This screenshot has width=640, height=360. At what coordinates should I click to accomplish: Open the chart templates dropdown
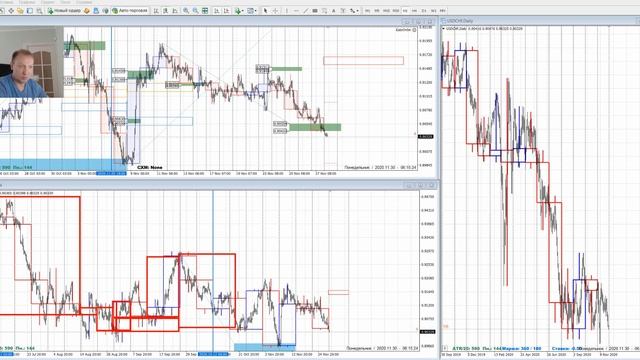[x=252, y=11]
